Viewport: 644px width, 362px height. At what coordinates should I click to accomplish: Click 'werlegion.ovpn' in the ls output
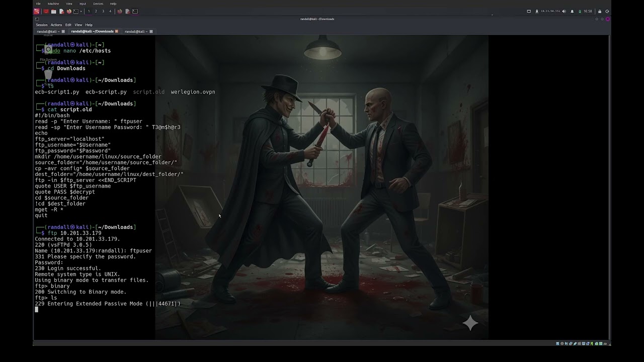(x=193, y=92)
